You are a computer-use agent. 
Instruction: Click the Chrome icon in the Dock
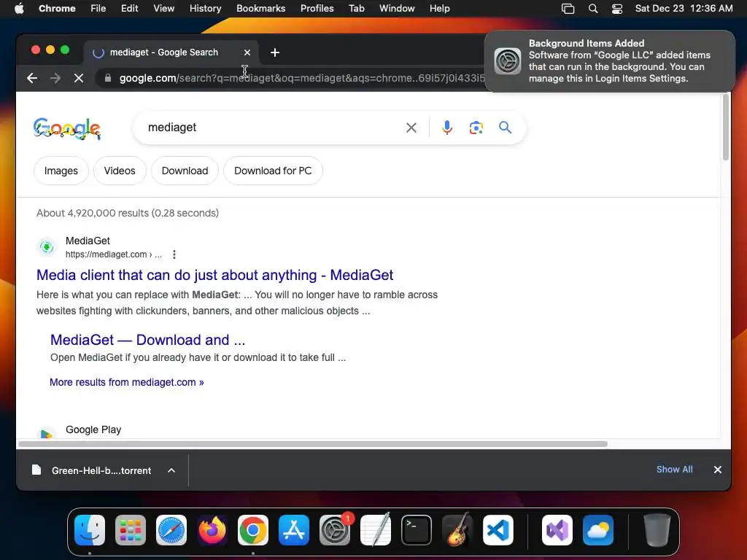tap(253, 530)
